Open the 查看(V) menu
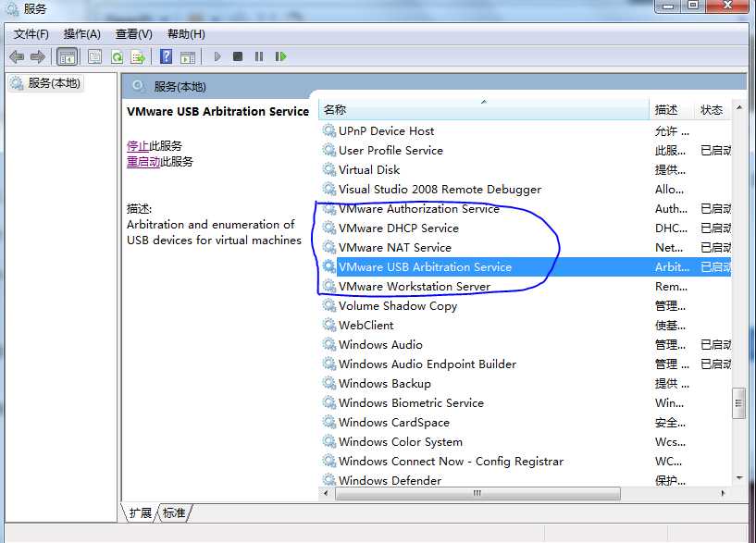756x543 pixels. 133,34
